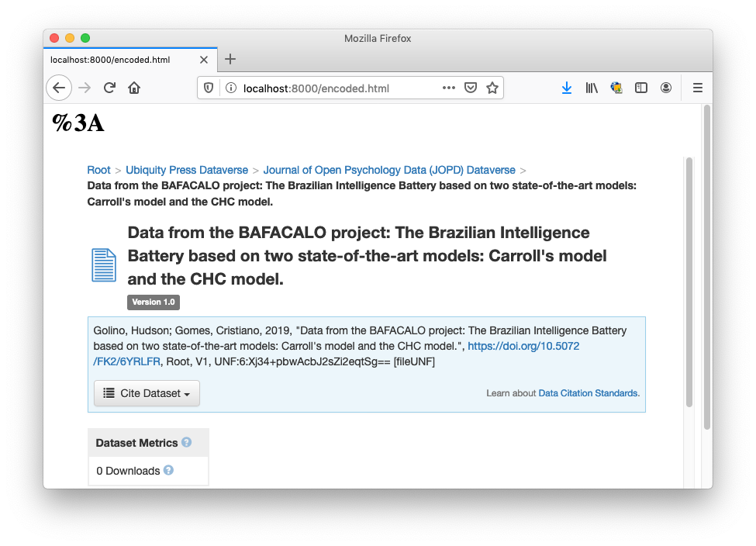Click the large dataset title heading
This screenshot has width=756, height=546.
pyautogui.click(x=367, y=256)
